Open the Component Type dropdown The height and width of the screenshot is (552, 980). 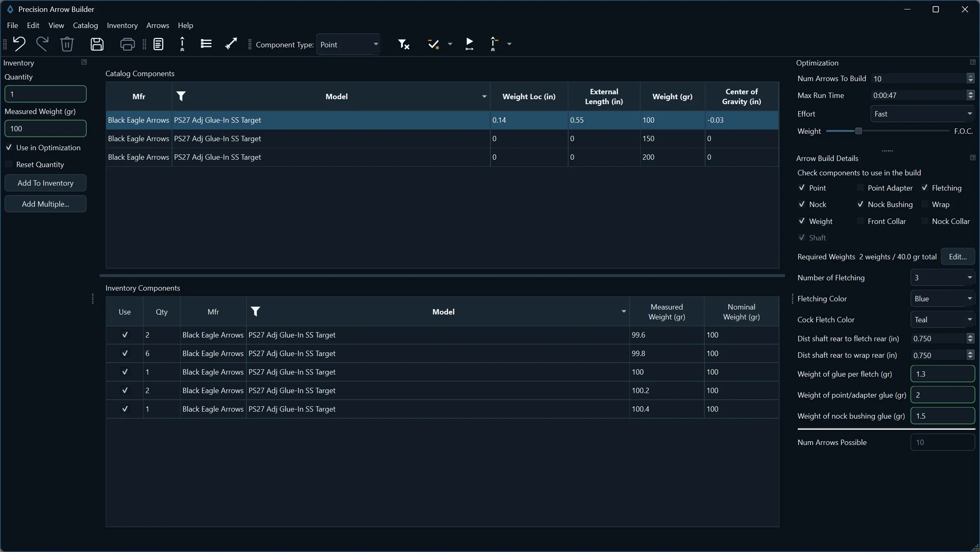tap(348, 44)
